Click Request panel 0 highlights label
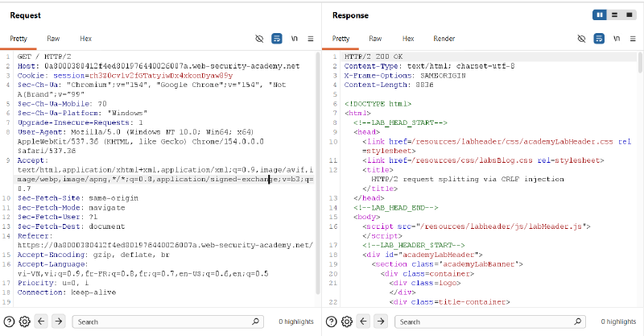Image resolution: width=644 pixels, height=336 pixels. click(296, 321)
